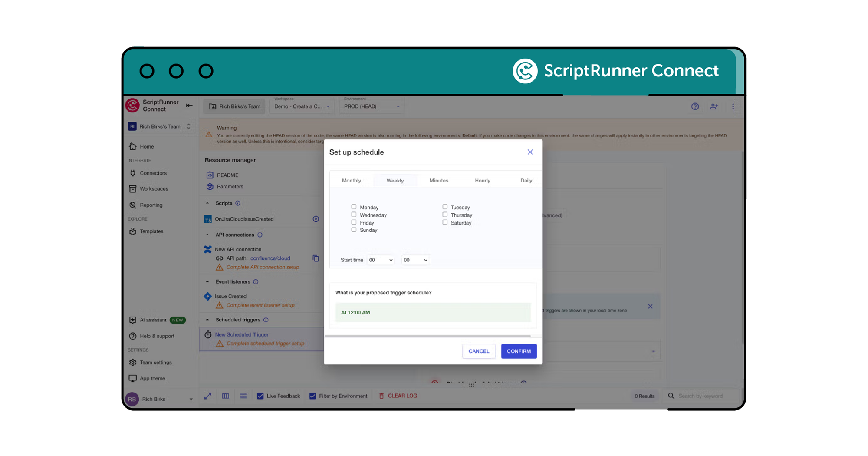Switch to the Minutes tab
Screen dimensions: 868x456
tap(439, 181)
